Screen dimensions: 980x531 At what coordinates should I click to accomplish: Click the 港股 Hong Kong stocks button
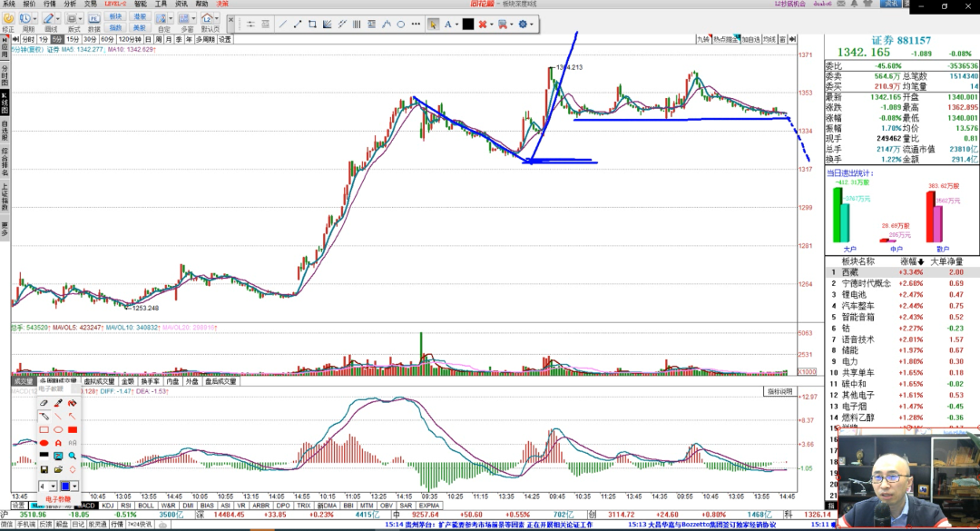(x=140, y=17)
